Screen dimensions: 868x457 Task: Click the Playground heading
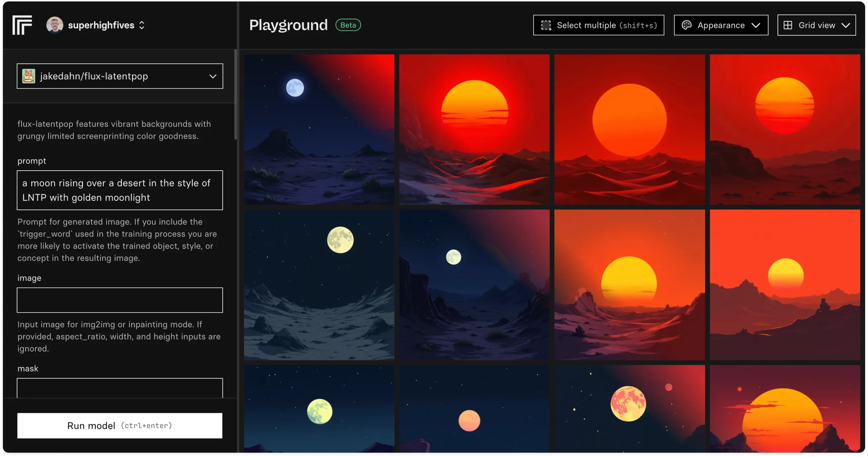(x=288, y=25)
